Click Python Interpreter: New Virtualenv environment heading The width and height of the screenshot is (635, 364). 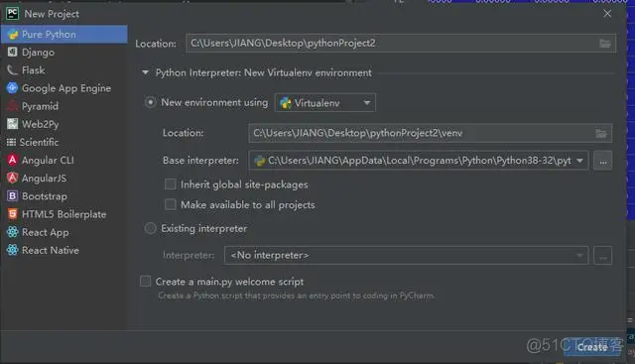(263, 72)
